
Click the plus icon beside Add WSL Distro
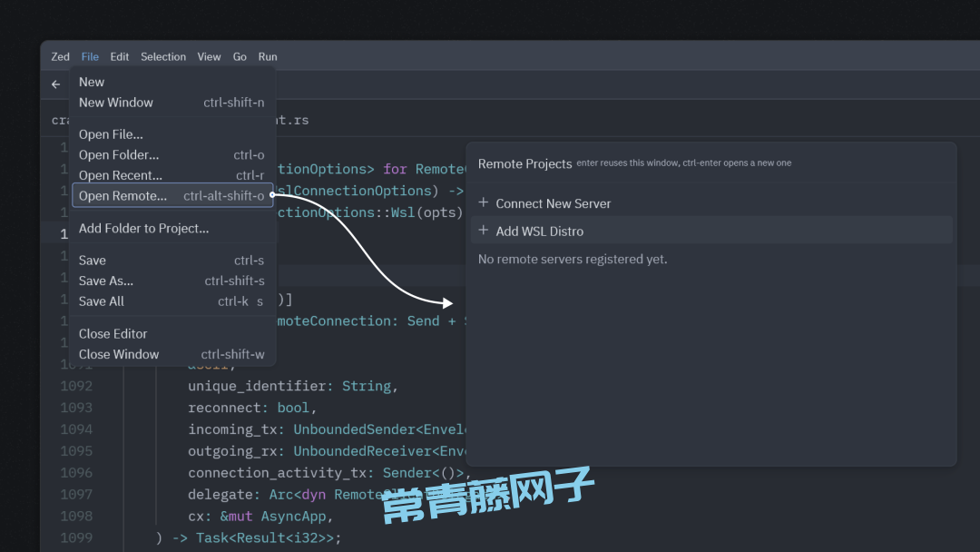point(484,231)
